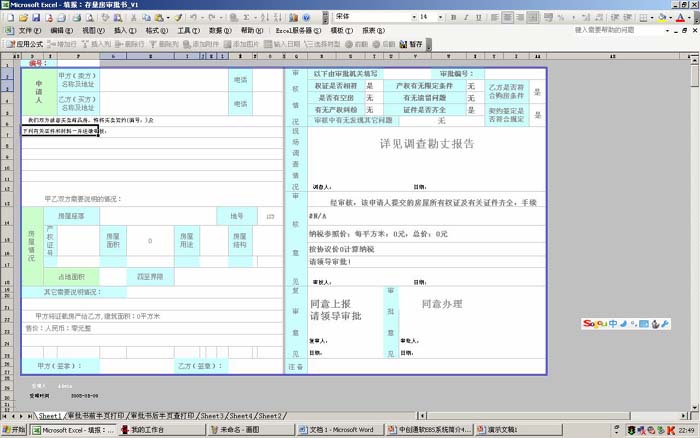Switch to the Sheet3 tab
700x438 pixels.
[x=211, y=415]
